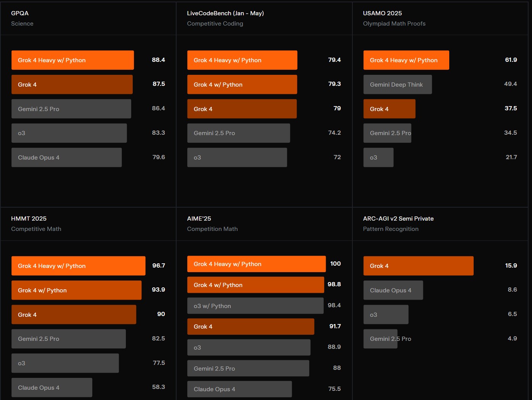Select the o3 score 83.3 in GPQA
Viewport: 532px width, 400px height.
point(158,133)
